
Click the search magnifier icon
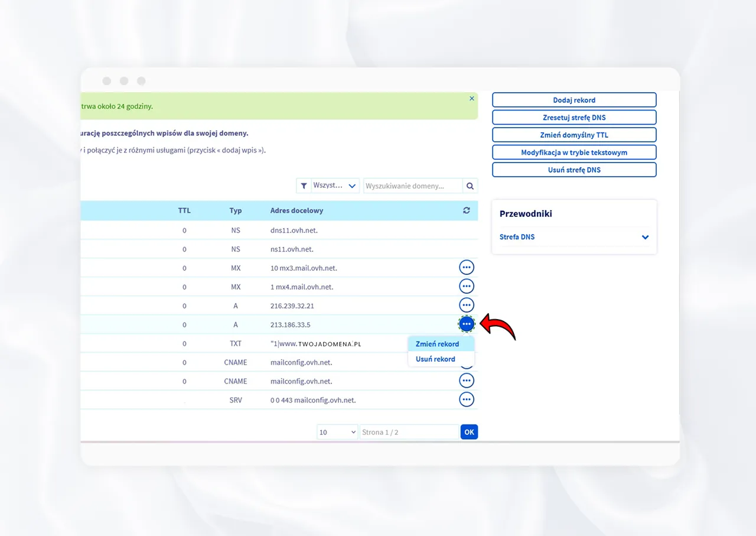[470, 186]
